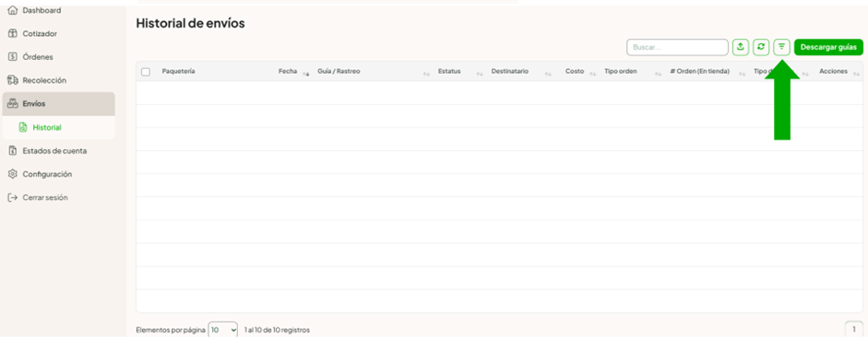
Task: Focus the Buscar search field
Action: pos(677,48)
